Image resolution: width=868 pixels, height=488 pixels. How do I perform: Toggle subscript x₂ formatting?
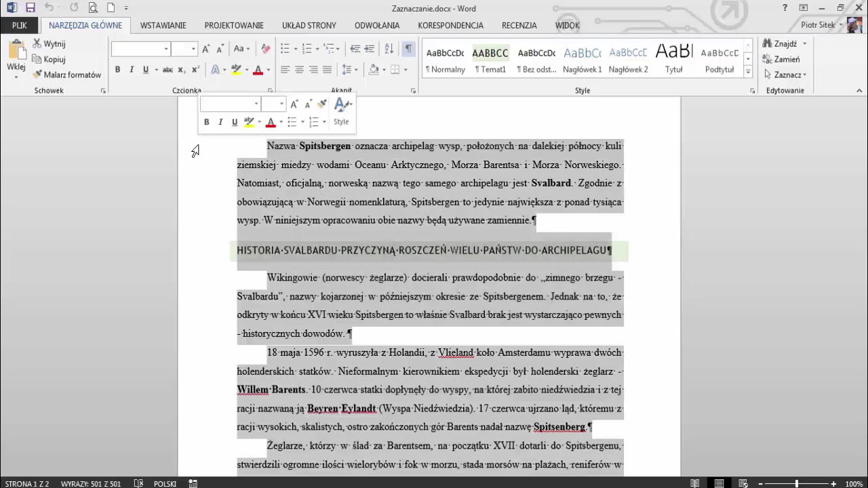(x=181, y=69)
